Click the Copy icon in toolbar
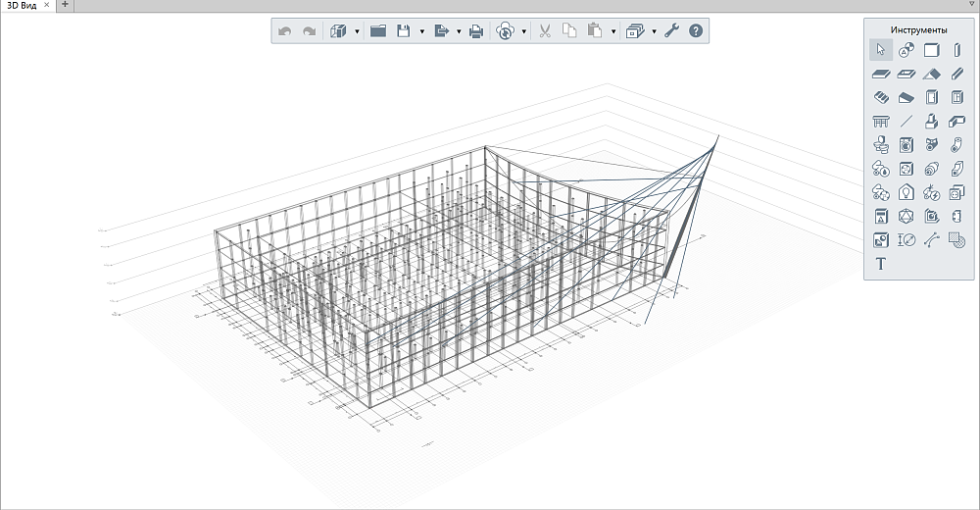The height and width of the screenshot is (510, 980). (x=569, y=31)
